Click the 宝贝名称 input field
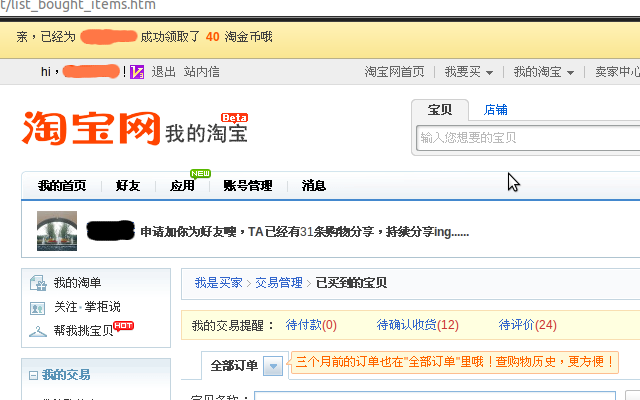640x400 pixels. 435,396
